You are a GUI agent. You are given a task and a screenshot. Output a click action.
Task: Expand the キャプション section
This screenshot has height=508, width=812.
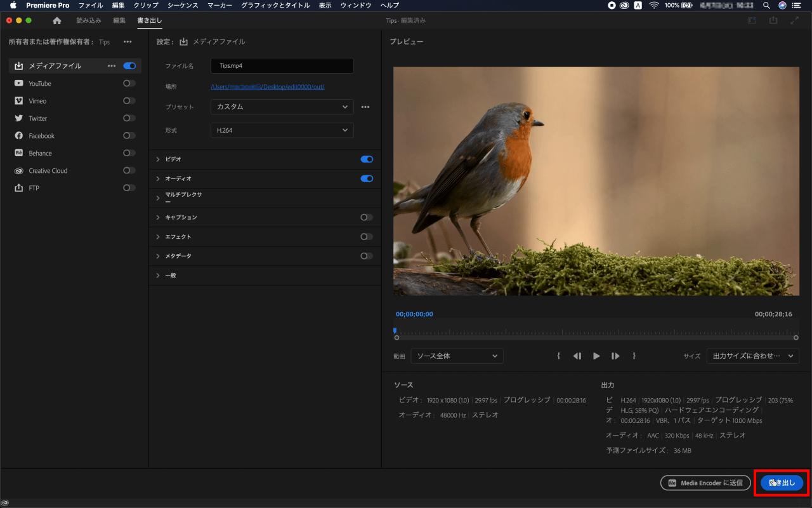[x=158, y=217]
